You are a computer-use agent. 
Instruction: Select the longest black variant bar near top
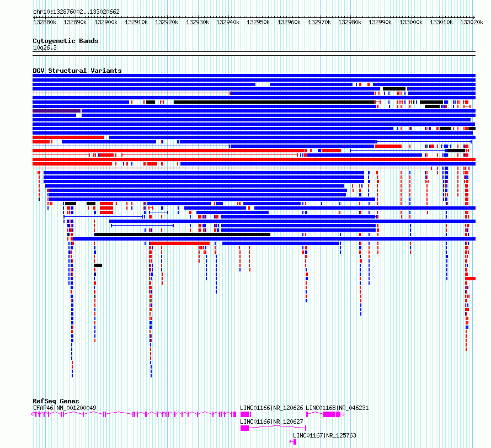pos(274,102)
